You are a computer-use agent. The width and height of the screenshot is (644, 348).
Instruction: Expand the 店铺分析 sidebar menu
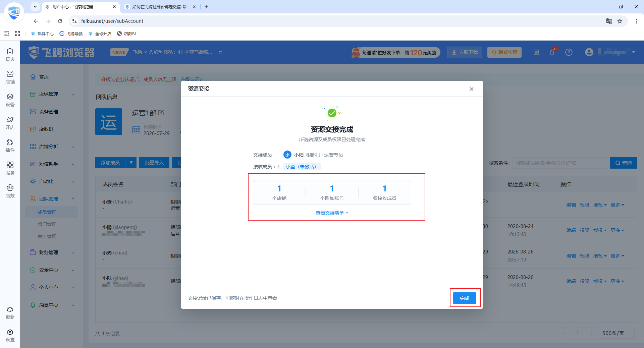click(x=52, y=147)
